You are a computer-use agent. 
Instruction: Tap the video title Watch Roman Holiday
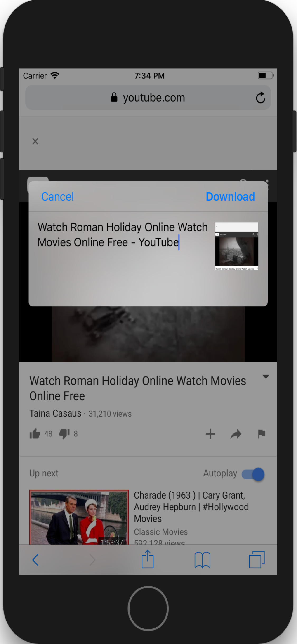tap(138, 388)
